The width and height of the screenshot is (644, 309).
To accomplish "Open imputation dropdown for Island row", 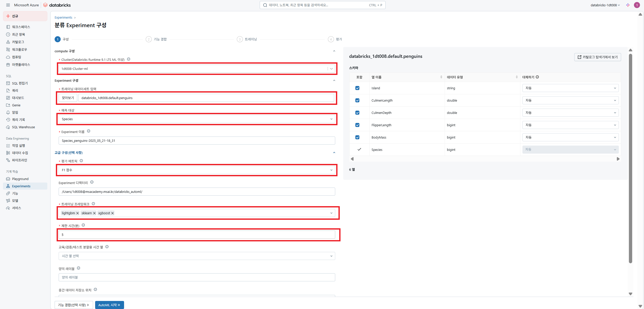I will click(x=570, y=88).
